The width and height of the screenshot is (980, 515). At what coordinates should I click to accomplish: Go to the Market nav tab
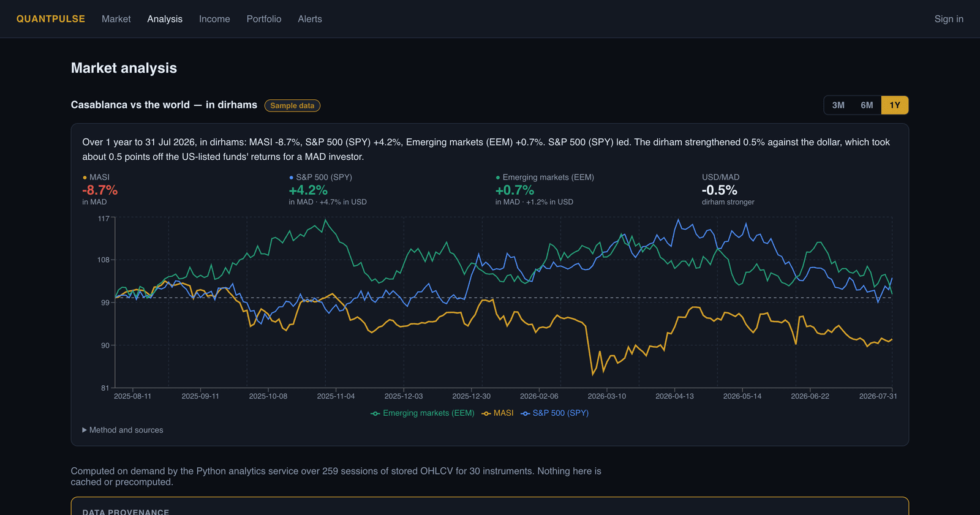pyautogui.click(x=116, y=19)
